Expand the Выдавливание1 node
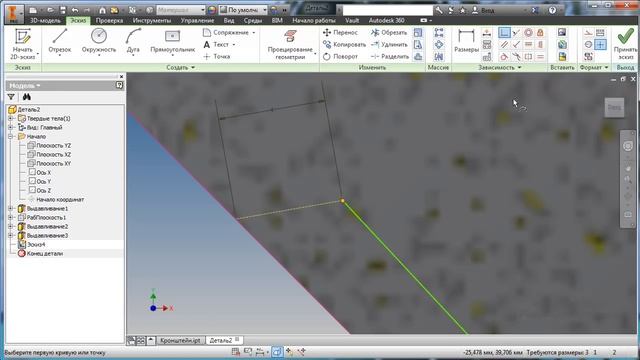This screenshot has height=360, width=640. pos(11,209)
